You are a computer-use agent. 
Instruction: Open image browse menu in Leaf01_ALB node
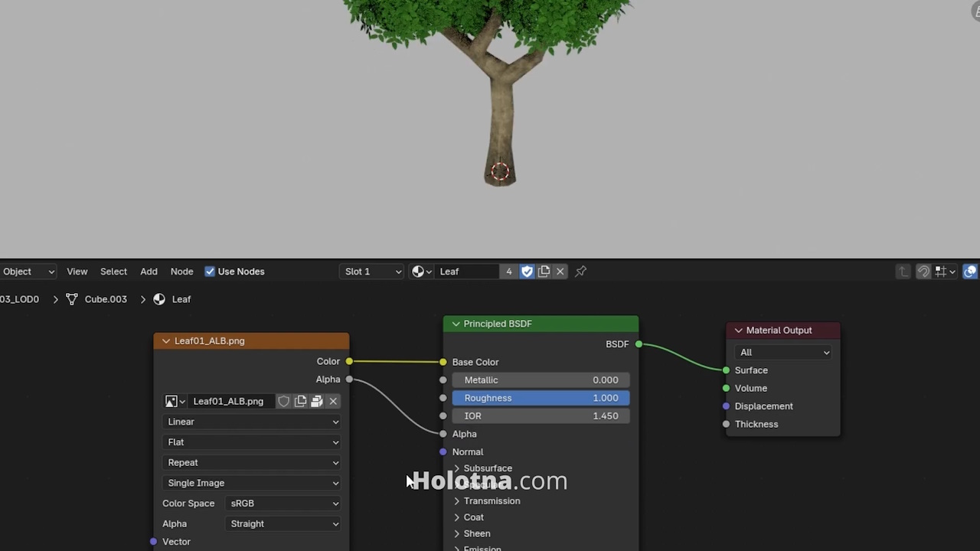pos(175,401)
